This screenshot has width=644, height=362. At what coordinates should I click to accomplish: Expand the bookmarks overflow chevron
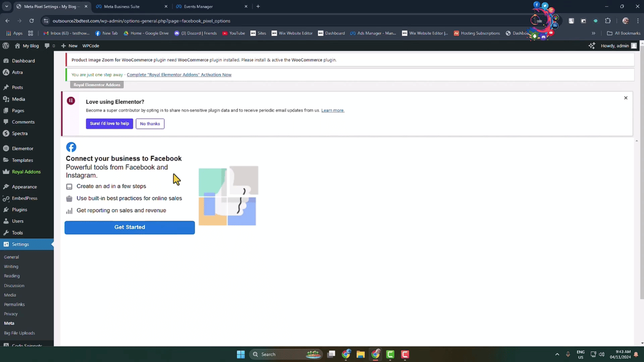593,33
